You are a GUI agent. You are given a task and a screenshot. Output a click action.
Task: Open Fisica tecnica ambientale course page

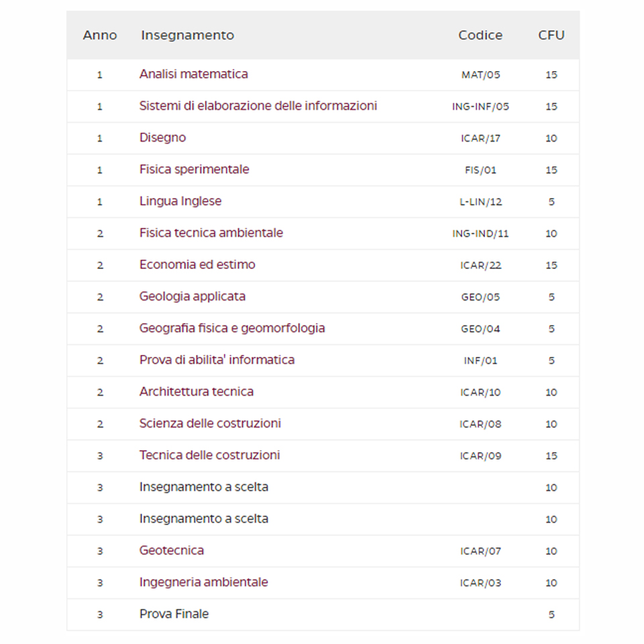(x=211, y=233)
